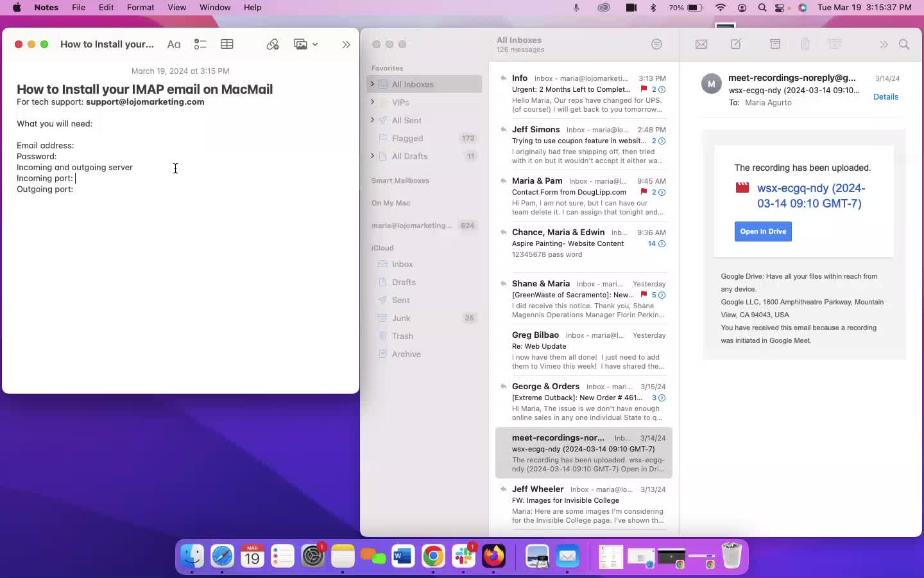Show more Notes toolbar items
This screenshot has width=924, height=578.
tap(346, 44)
